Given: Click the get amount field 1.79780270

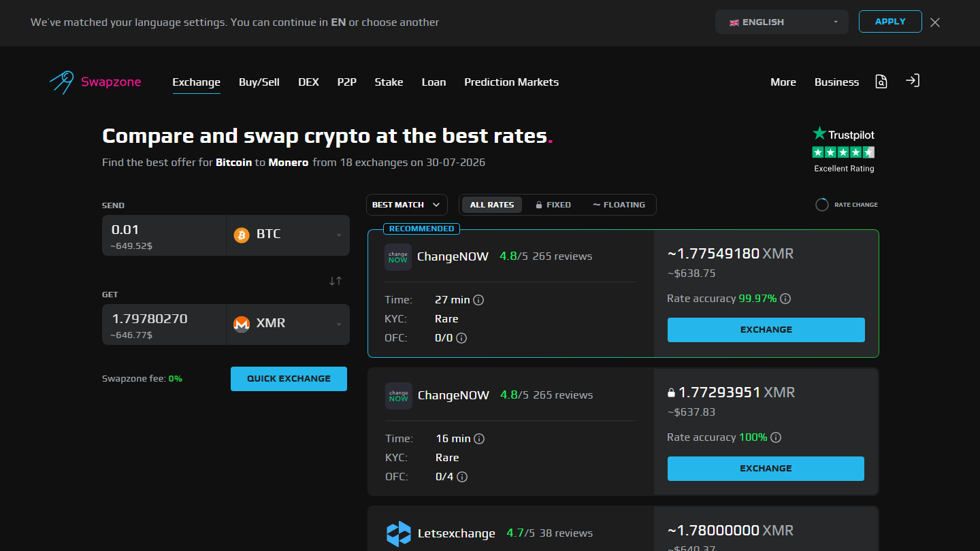Looking at the screenshot, I should coord(164,324).
